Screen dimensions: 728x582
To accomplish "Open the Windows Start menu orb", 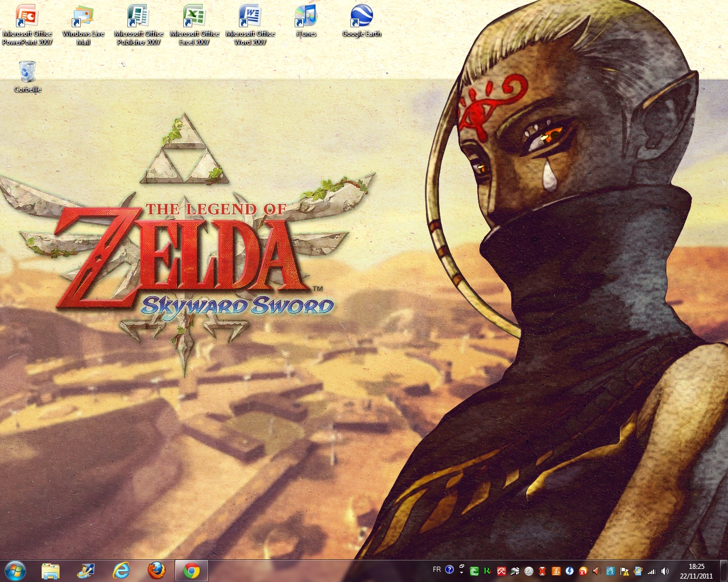I will [15, 570].
